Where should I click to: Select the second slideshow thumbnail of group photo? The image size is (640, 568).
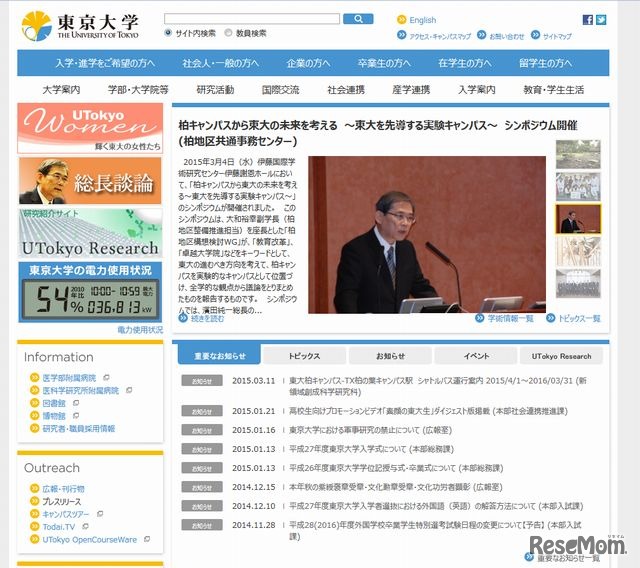578,186
